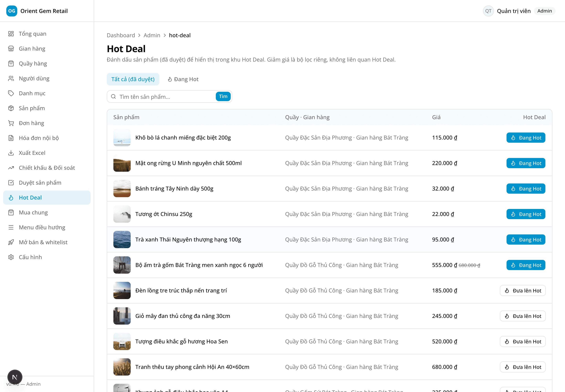The height and width of the screenshot is (392, 565).
Task: Open the Tổng quan dashboard icon
Action: (11, 34)
